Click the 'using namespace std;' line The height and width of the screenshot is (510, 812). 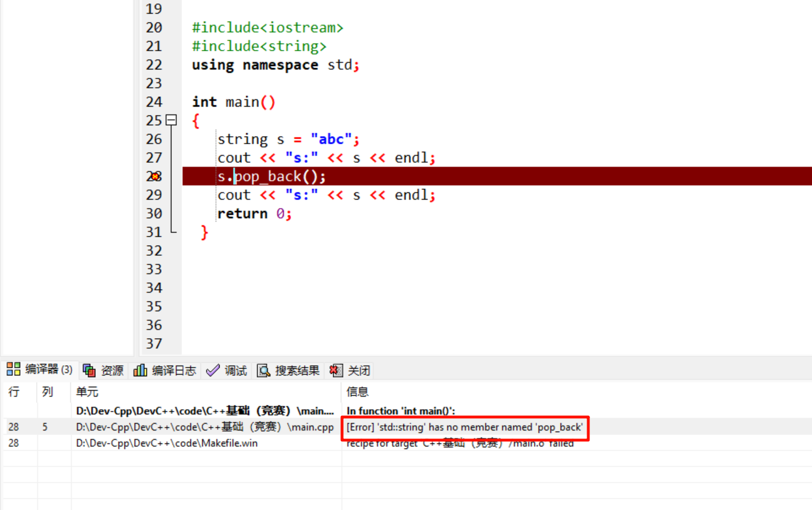pyautogui.click(x=276, y=65)
